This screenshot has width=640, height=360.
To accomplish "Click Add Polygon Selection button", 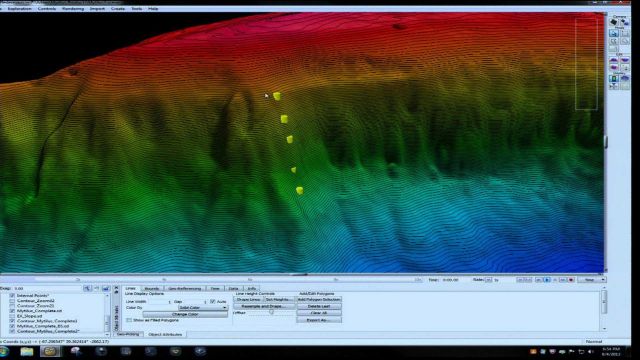I will click(319, 300).
